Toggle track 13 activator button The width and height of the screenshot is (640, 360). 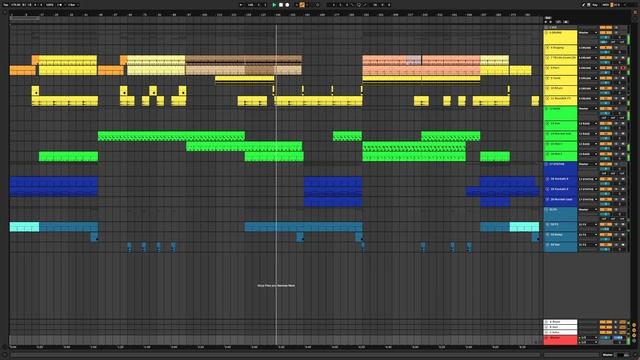coord(606,123)
